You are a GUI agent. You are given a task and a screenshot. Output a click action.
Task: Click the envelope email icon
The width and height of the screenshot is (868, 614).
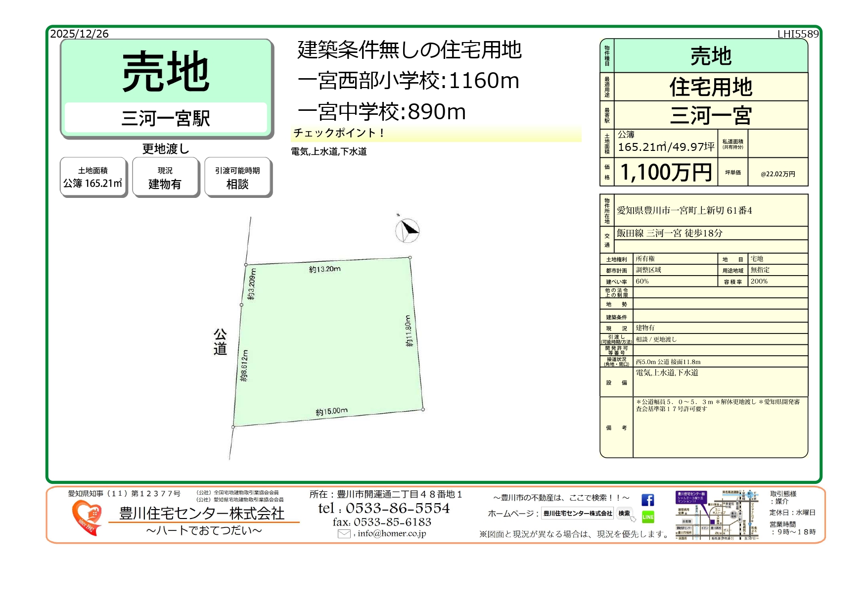point(344,534)
